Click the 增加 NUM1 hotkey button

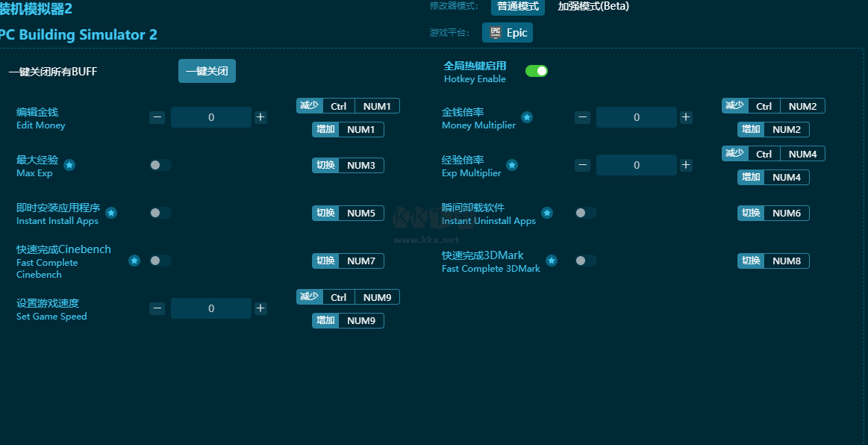pos(349,129)
